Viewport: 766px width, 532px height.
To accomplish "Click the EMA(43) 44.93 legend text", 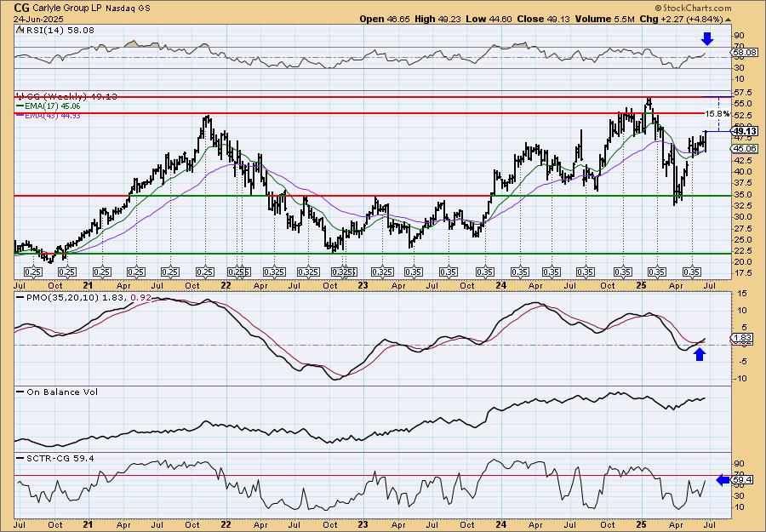I will pyautogui.click(x=53, y=115).
